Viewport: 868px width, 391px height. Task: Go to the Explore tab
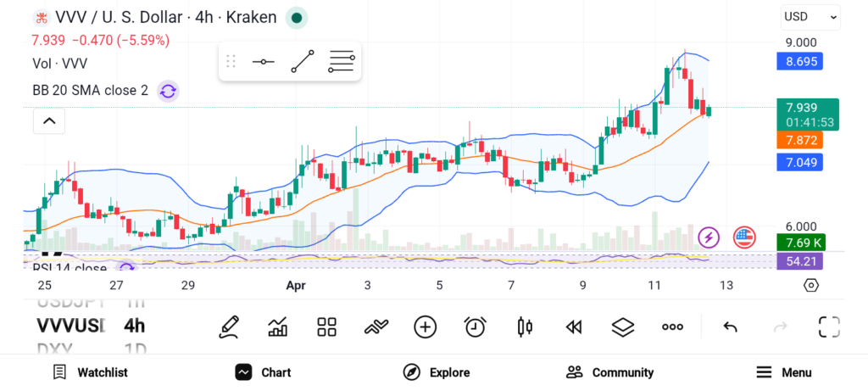(x=437, y=372)
